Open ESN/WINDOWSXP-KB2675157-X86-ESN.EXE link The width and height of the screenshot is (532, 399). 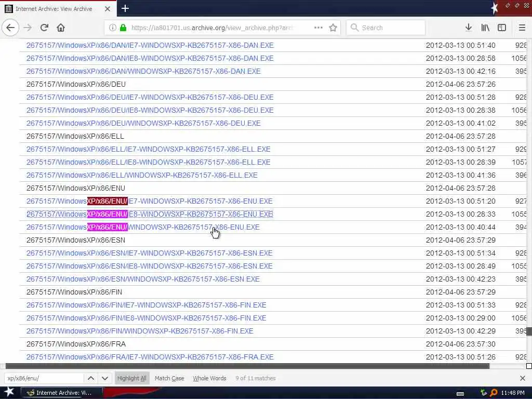point(143,279)
